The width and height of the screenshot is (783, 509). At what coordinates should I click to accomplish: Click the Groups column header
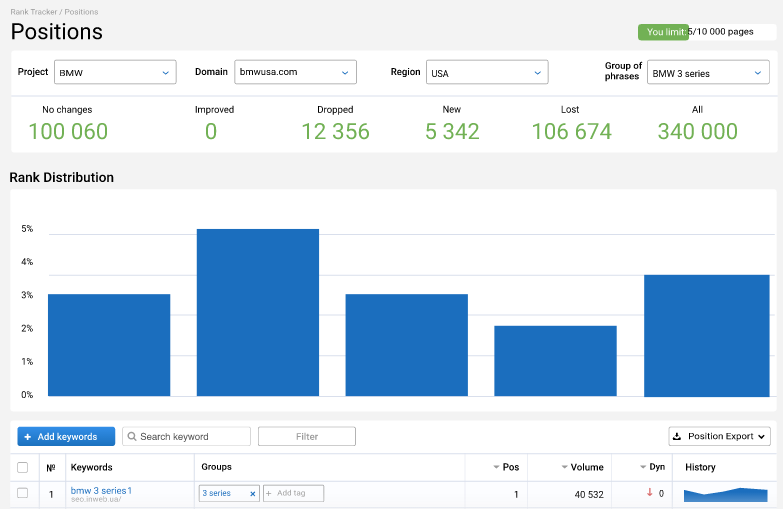point(216,467)
